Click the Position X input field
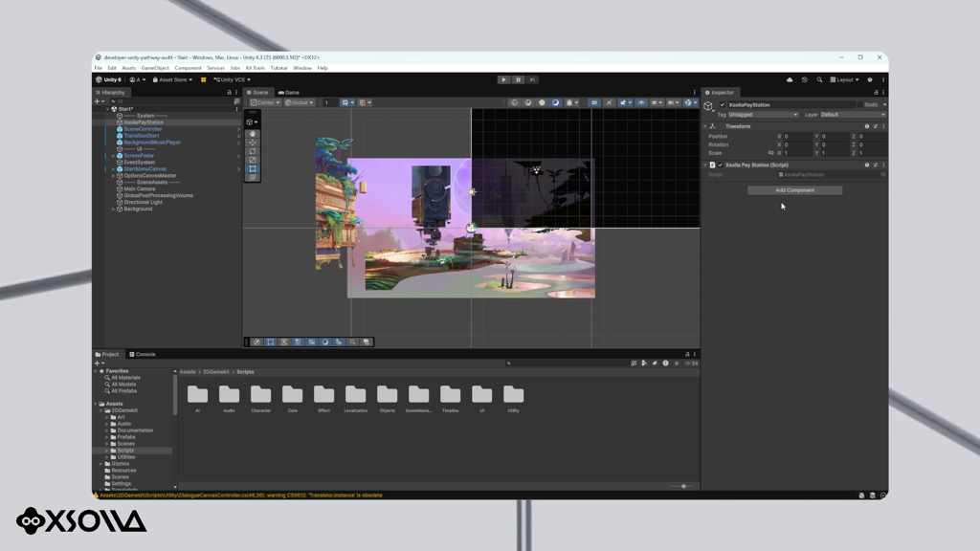This screenshot has width=980, height=551. click(x=797, y=136)
